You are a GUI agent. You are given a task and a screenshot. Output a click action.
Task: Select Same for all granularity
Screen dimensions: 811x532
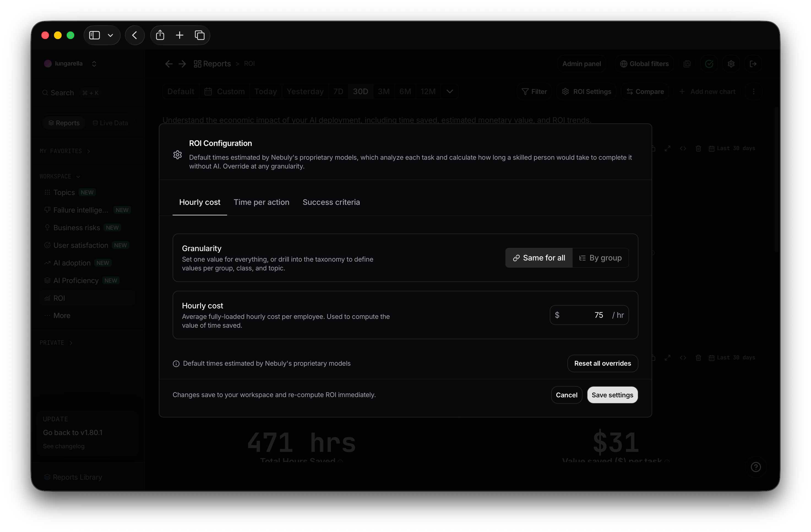(x=539, y=258)
